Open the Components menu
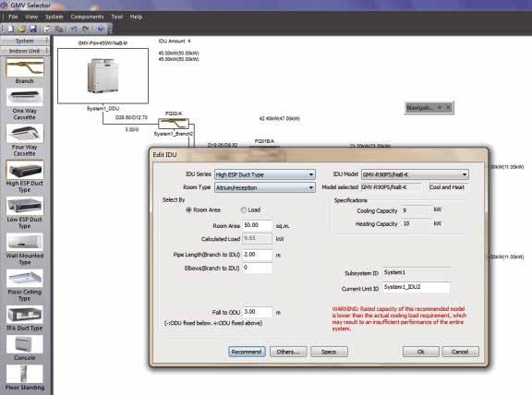Screen dimensions: 532x395 tap(87, 17)
